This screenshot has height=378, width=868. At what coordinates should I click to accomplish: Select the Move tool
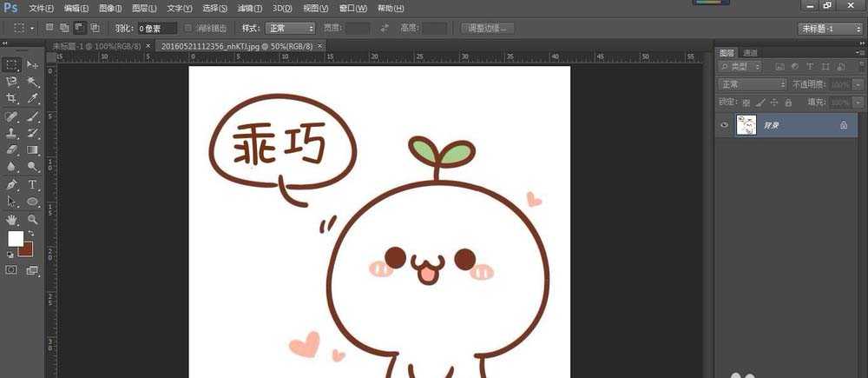(33, 65)
